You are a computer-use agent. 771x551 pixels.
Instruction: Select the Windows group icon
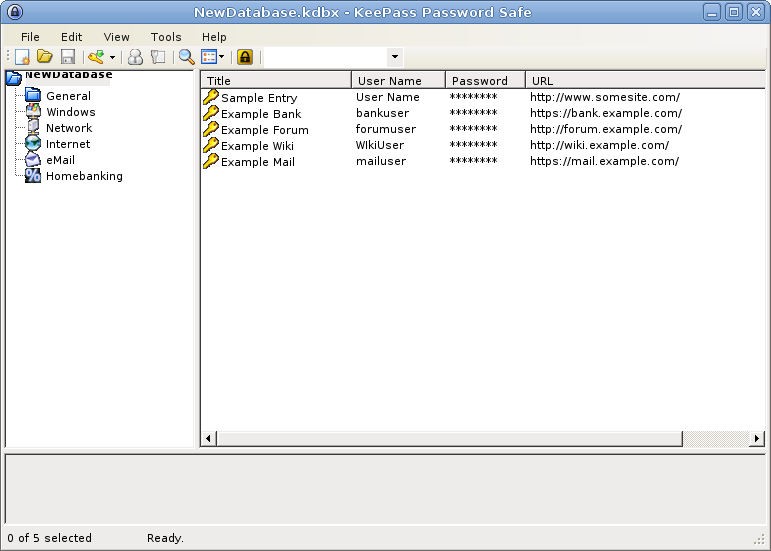click(33, 111)
